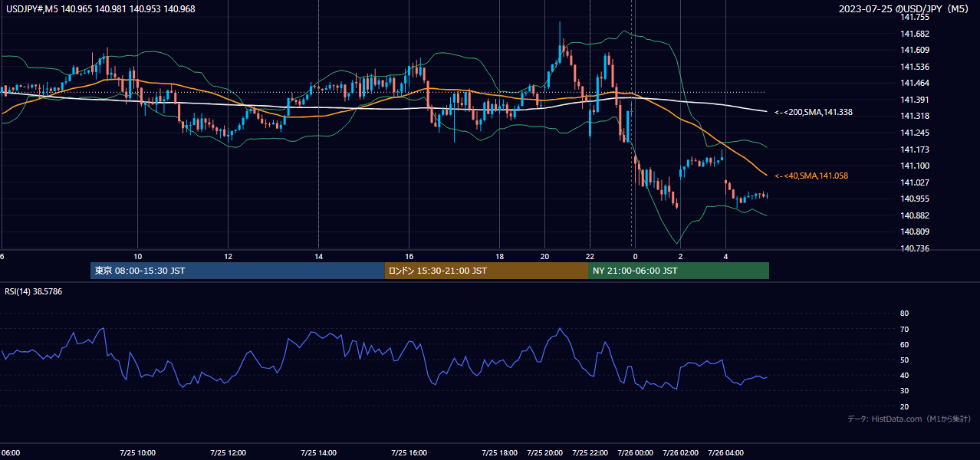This screenshot has height=460, width=980.
Task: Click price axis value 141.755
Action: (x=916, y=17)
